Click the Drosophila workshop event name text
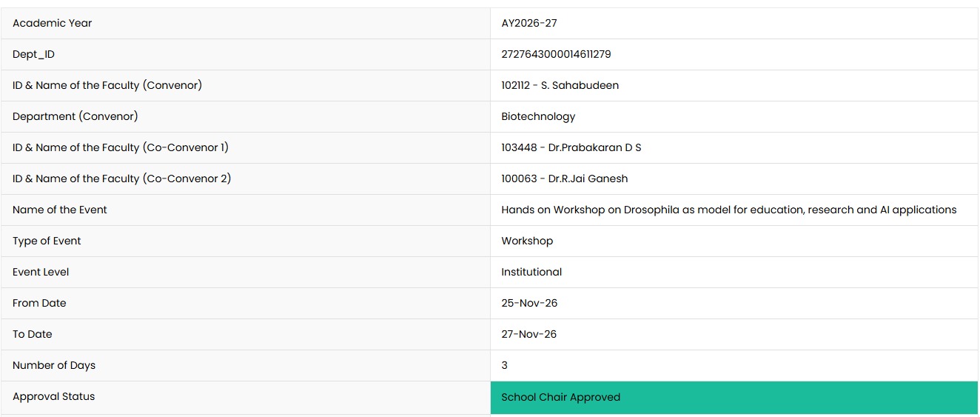The width and height of the screenshot is (980, 417). (x=728, y=210)
